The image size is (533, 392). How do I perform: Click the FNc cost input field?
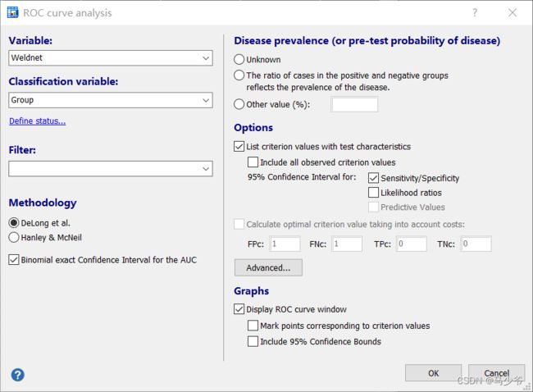347,244
